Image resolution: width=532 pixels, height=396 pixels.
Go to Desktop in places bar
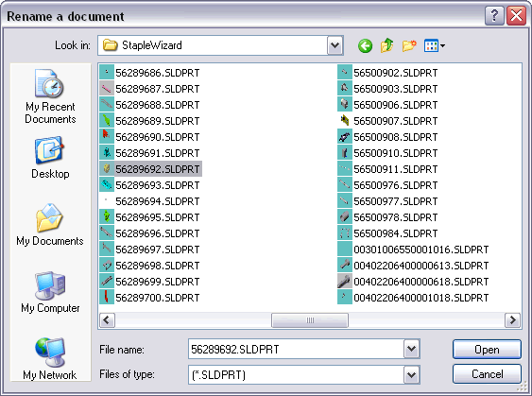pos(50,158)
